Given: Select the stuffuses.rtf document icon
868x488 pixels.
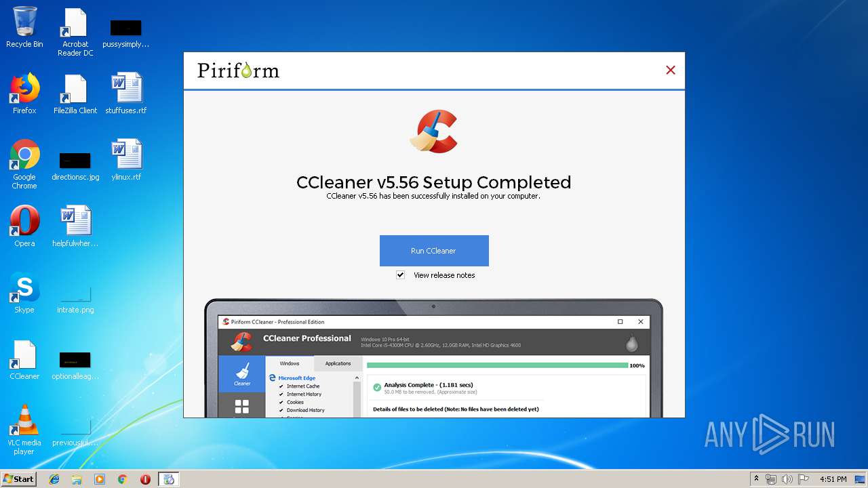Looking at the screenshot, I should click(x=126, y=94).
